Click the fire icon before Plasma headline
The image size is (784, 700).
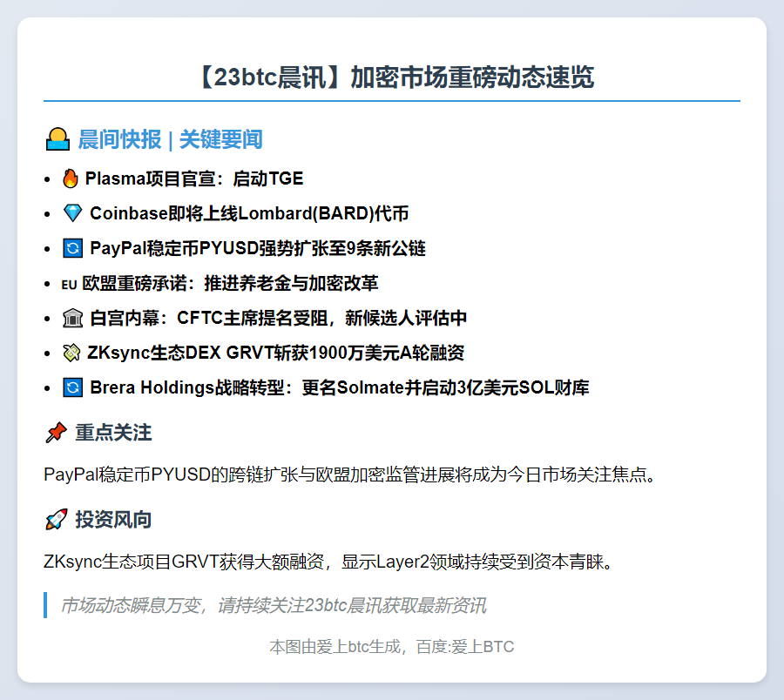tap(71, 178)
